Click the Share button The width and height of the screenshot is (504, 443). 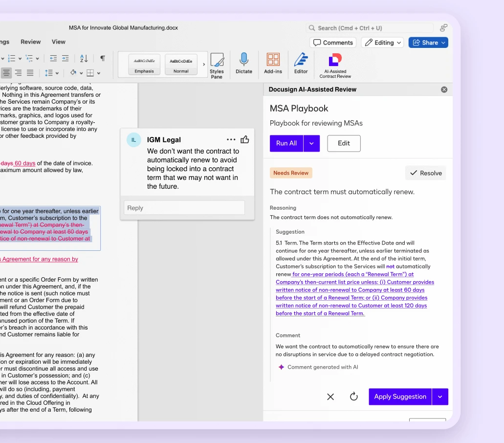pyautogui.click(x=428, y=43)
